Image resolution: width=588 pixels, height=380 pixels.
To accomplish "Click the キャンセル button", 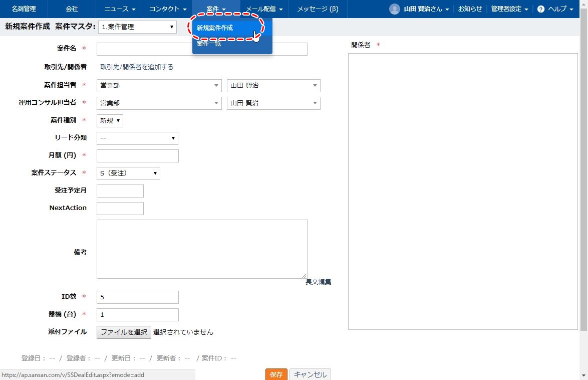I will point(310,374).
